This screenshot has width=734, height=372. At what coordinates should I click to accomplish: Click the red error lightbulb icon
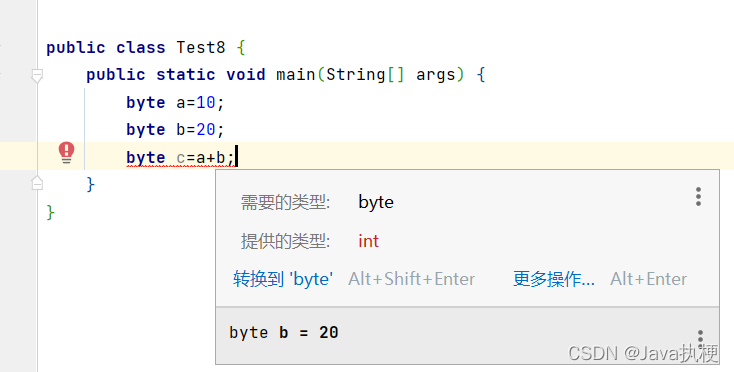[x=66, y=153]
